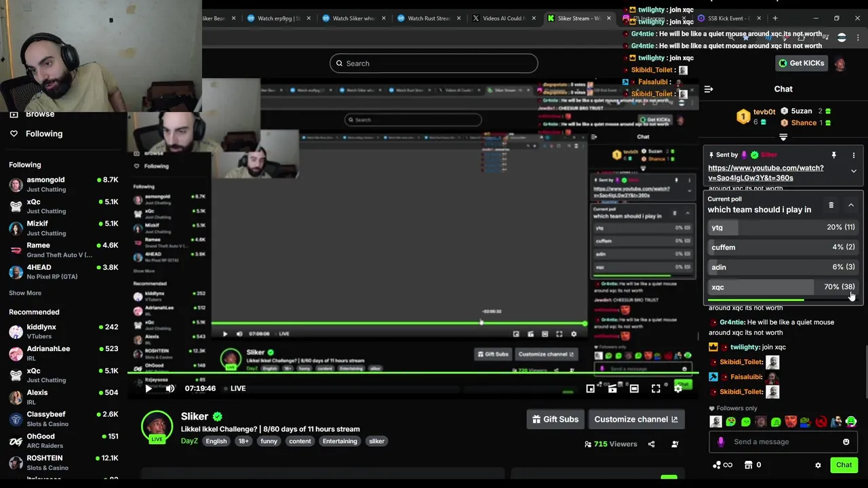868x488 pixels.
Task: Click user icon right of share
Action: (x=675, y=445)
